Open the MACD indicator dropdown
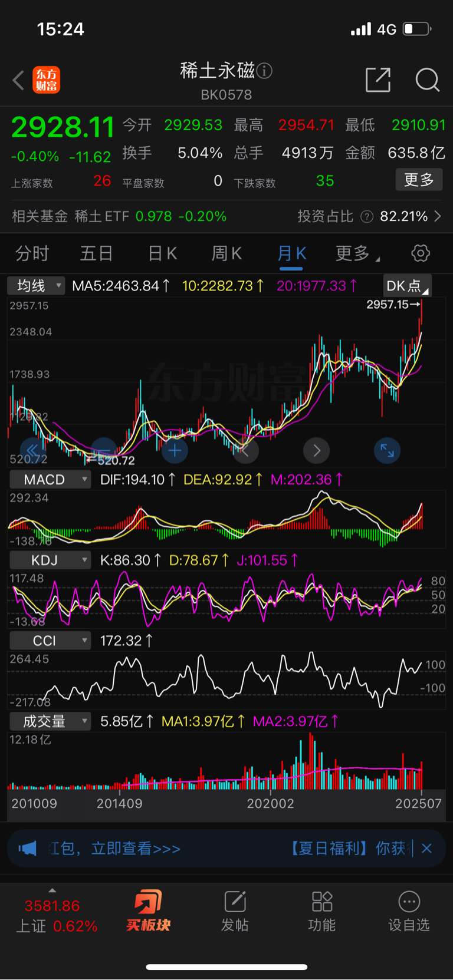This screenshot has height=980, width=453. 50,480
